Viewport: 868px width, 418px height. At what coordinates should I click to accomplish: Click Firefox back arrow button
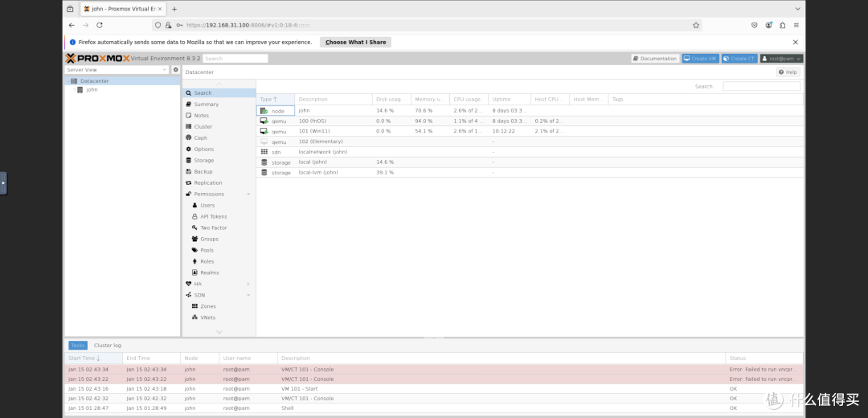point(72,26)
